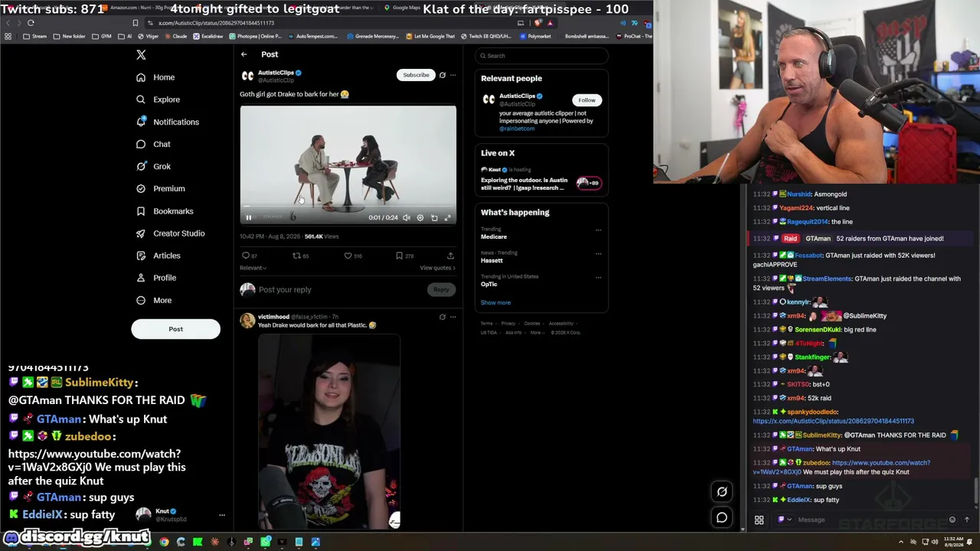The image size is (980, 551).
Task: Open more options for Medicare trend
Action: coord(598,230)
